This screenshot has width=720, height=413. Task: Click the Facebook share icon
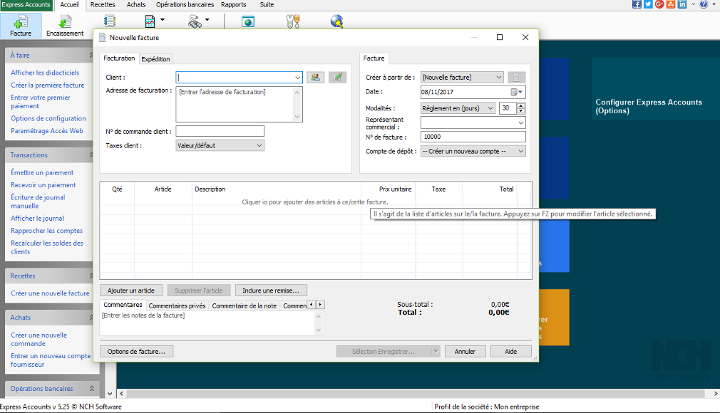pos(637,4)
